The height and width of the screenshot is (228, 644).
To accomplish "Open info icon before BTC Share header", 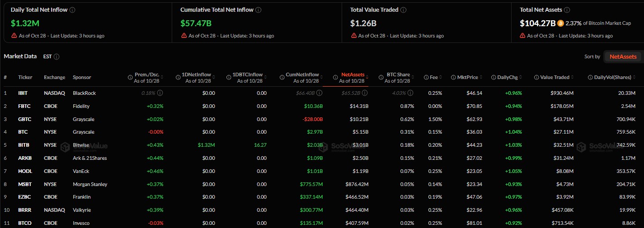I will tap(382, 77).
